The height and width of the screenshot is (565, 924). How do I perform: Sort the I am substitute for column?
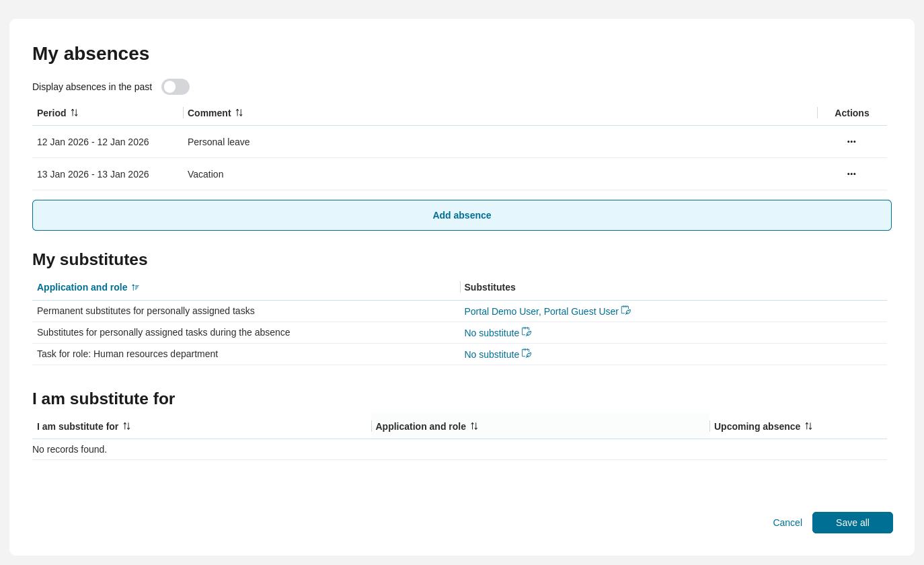coord(126,426)
